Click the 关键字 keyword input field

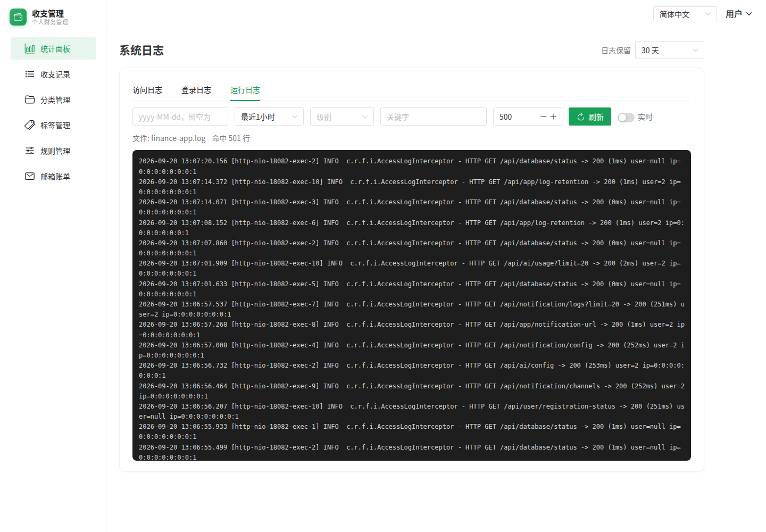[434, 117]
